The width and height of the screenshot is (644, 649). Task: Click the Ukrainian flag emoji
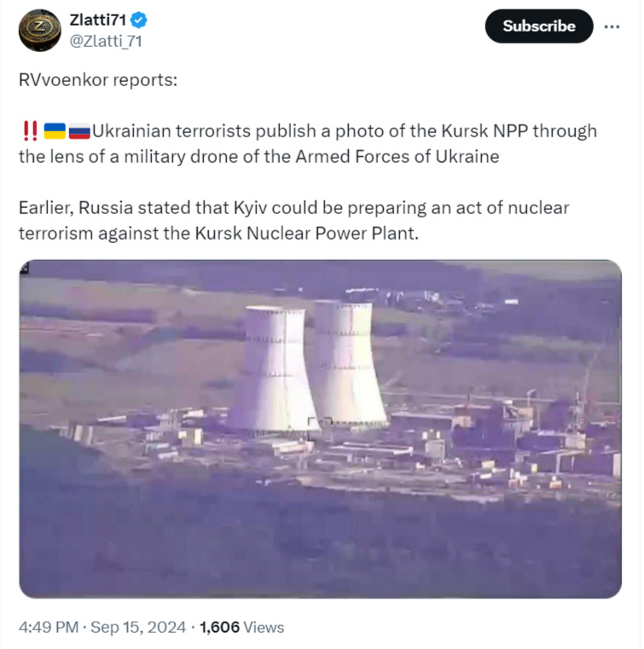point(55,131)
